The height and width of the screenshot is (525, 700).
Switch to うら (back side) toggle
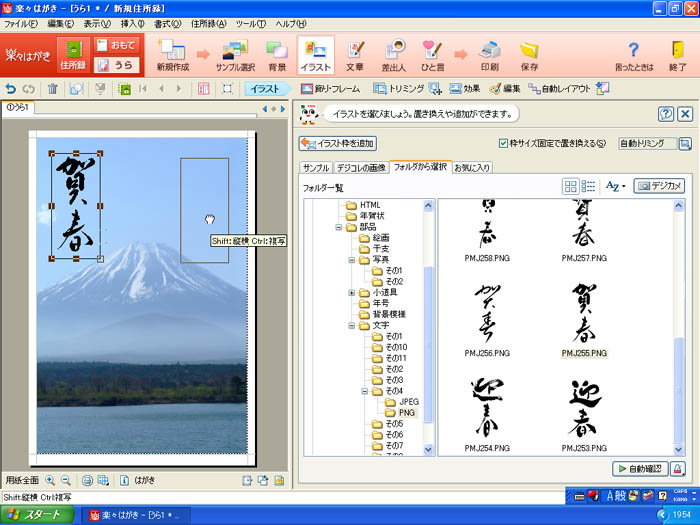pyautogui.click(x=117, y=65)
